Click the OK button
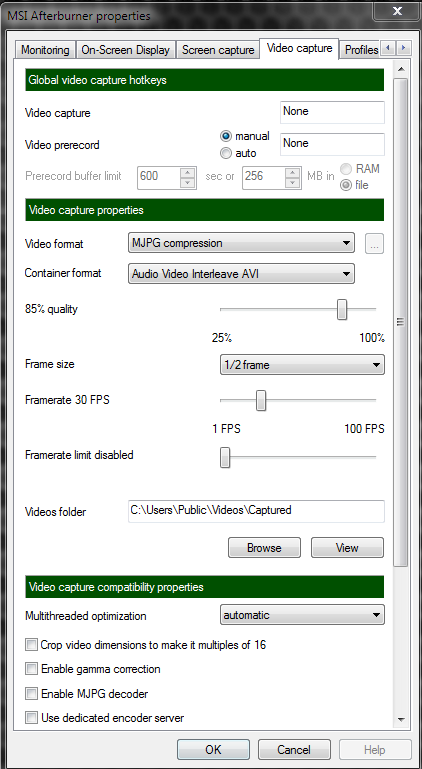The image size is (422, 769). [213, 750]
